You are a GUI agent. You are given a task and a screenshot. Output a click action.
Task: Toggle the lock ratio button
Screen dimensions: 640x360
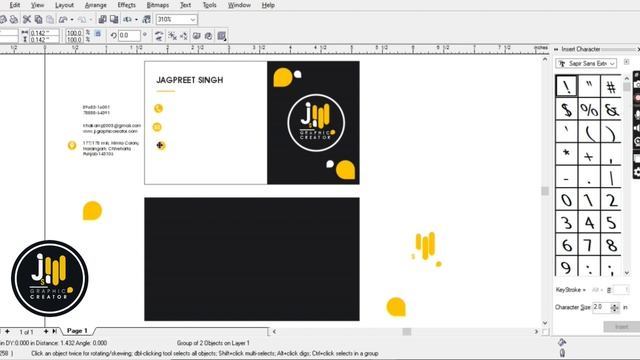pyautogui.click(x=98, y=34)
